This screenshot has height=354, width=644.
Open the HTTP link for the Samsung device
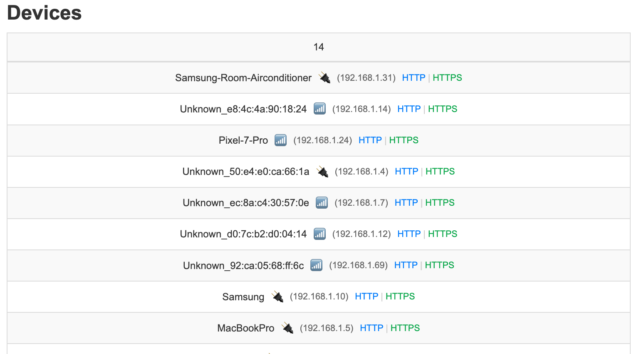pos(366,296)
